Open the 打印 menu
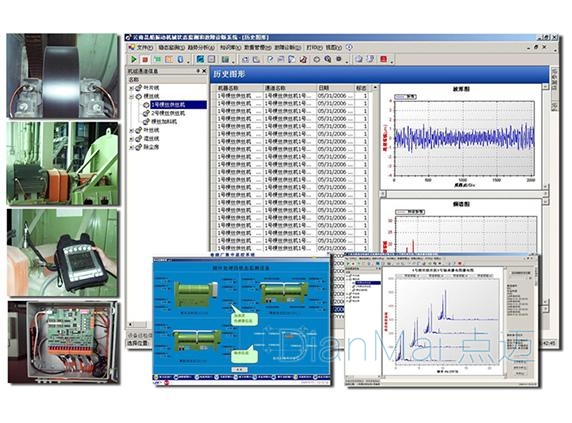572x423 pixels. pyautogui.click(x=314, y=47)
